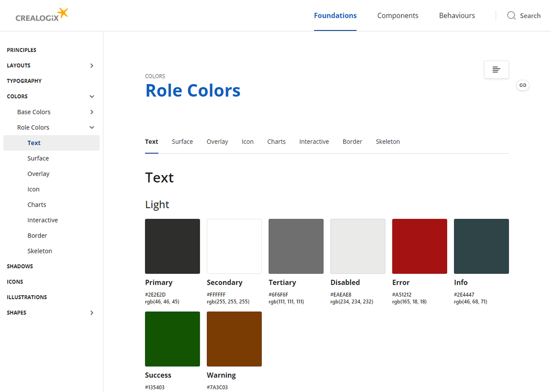Expand the Layouts chevron
Image resolution: width=551 pixels, height=392 pixels.
point(92,66)
